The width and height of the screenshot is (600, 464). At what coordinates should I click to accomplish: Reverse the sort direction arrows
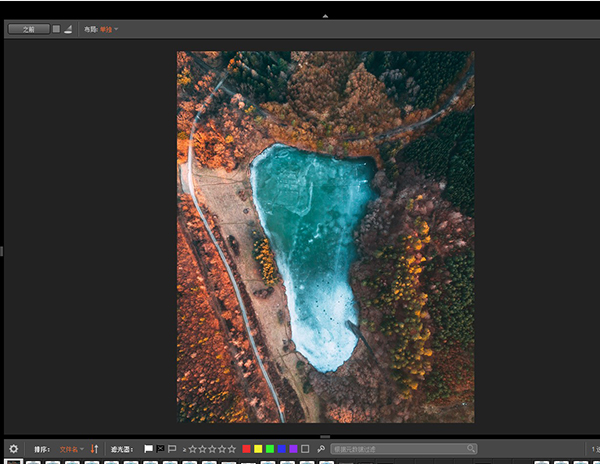[94, 449]
